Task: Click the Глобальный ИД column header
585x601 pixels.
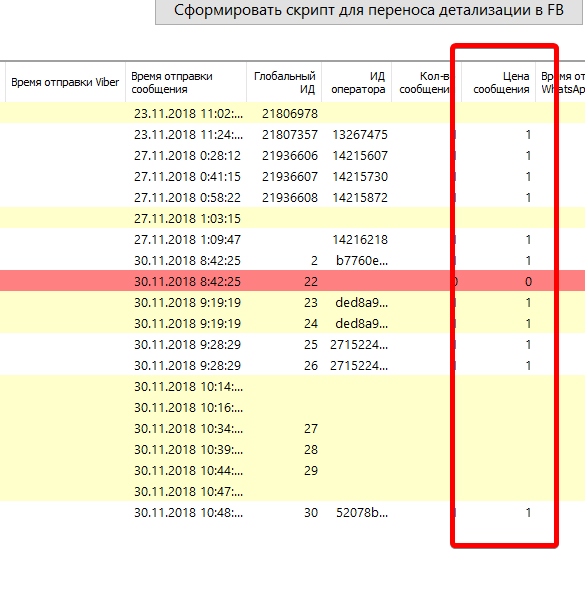Action: [x=284, y=82]
